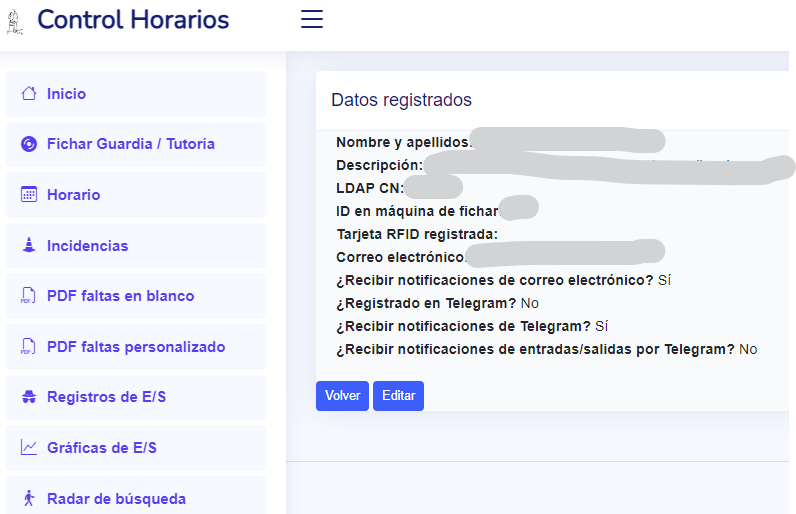This screenshot has height=514, width=796.
Task: Toggle the hamburger sidebar menu
Action: 312,19
